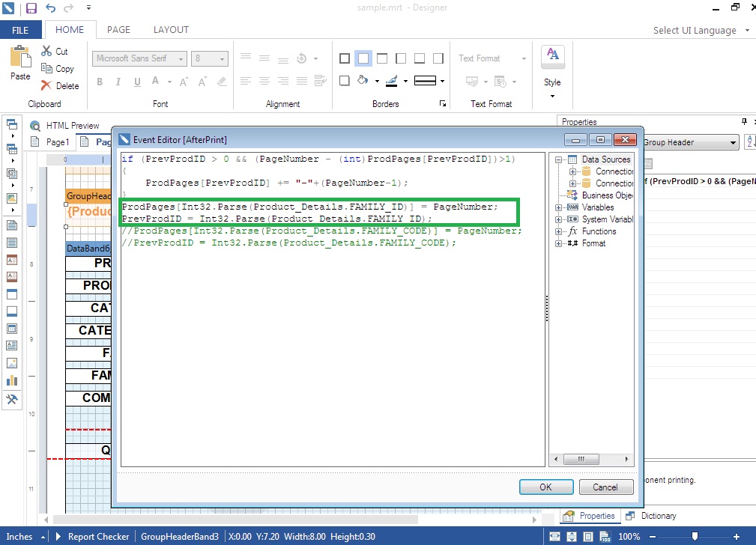Toggle Underline font formatting
756x545 pixels.
point(137,82)
